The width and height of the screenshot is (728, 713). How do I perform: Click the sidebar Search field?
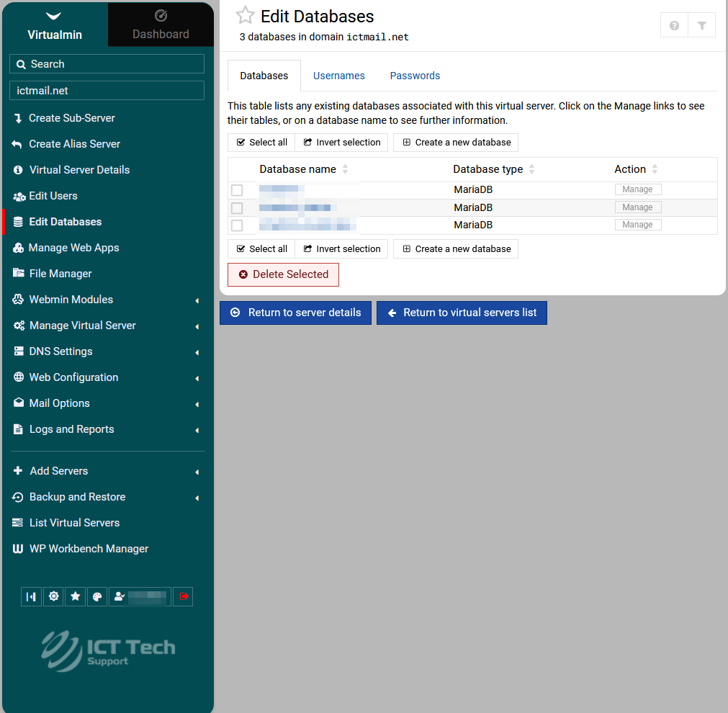[x=107, y=64]
